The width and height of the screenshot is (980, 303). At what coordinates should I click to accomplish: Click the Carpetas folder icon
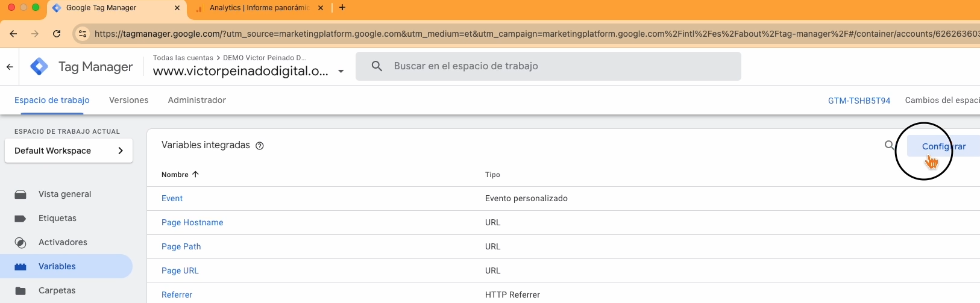tap(20, 291)
